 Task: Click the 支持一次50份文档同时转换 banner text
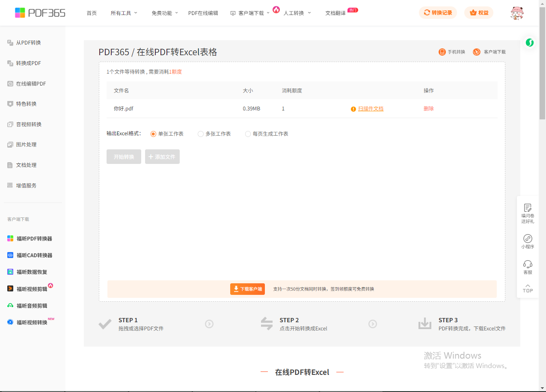click(x=323, y=289)
